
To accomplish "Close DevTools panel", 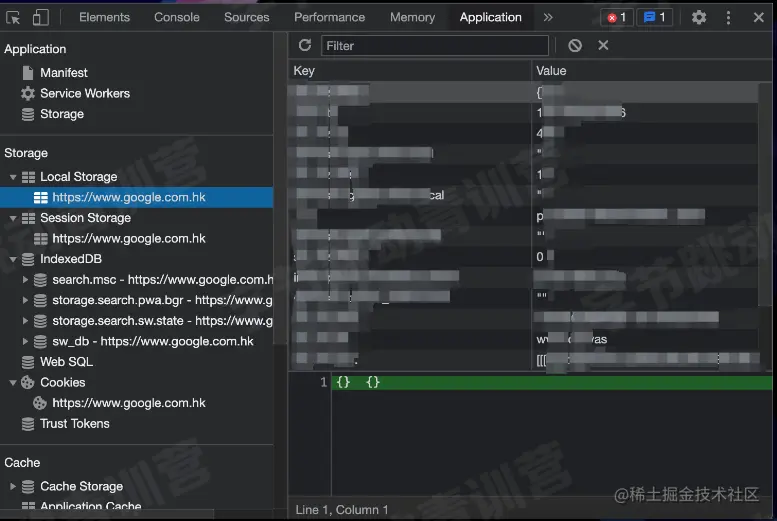I will [x=758, y=18].
